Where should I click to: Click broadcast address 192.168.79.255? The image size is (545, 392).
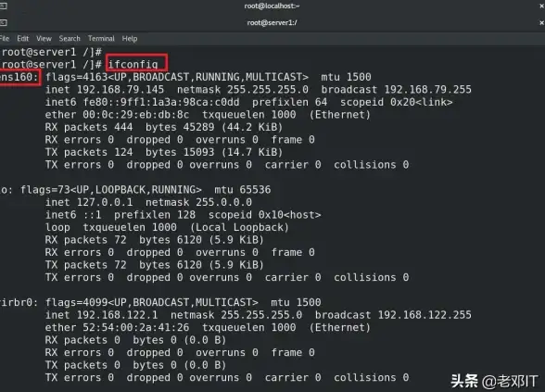click(x=428, y=90)
